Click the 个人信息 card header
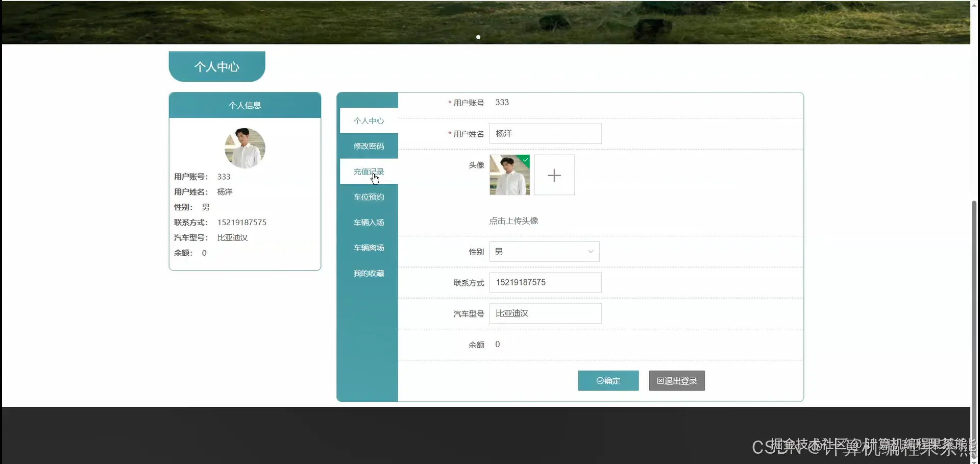The image size is (980, 464). 245,105
